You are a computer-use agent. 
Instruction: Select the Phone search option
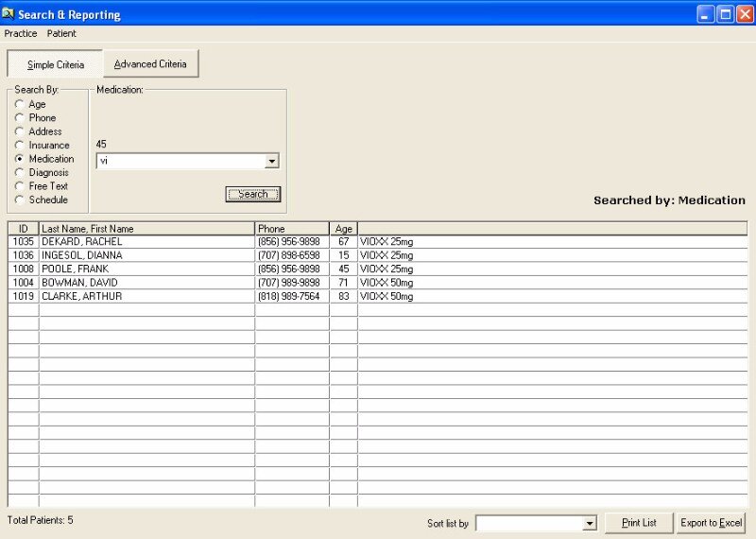19,118
